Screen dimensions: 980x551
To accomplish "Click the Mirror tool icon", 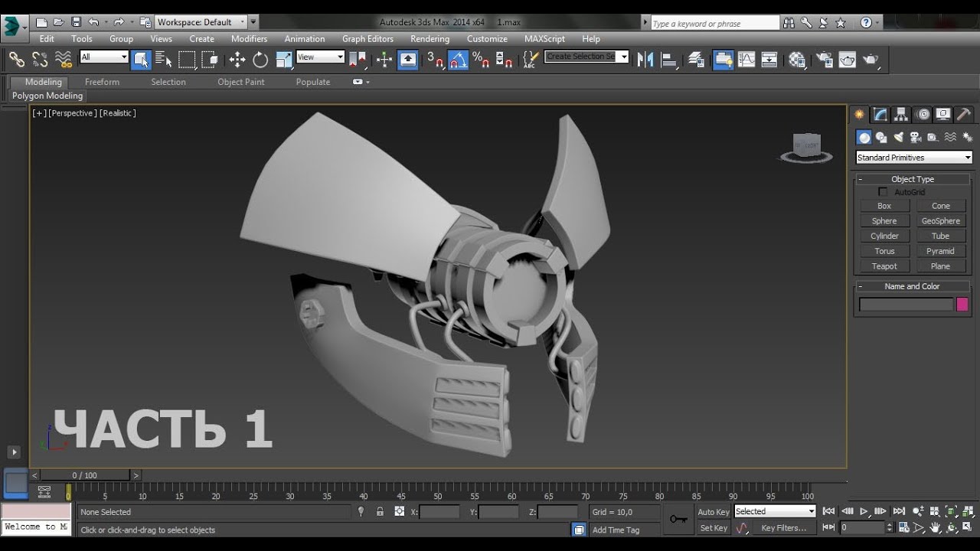I will 645,60.
